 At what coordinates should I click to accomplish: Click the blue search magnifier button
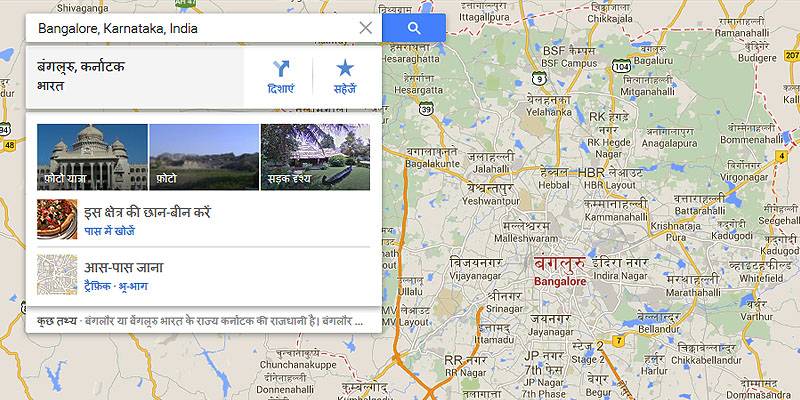coord(414,28)
